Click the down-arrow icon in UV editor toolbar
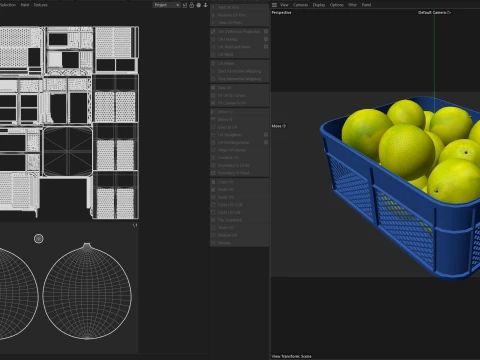This screenshot has width=480, height=360. pos(206,5)
